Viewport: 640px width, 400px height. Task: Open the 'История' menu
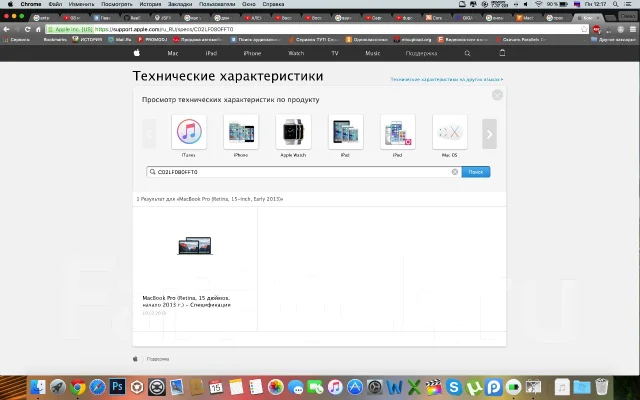pyautogui.click(x=150, y=4)
